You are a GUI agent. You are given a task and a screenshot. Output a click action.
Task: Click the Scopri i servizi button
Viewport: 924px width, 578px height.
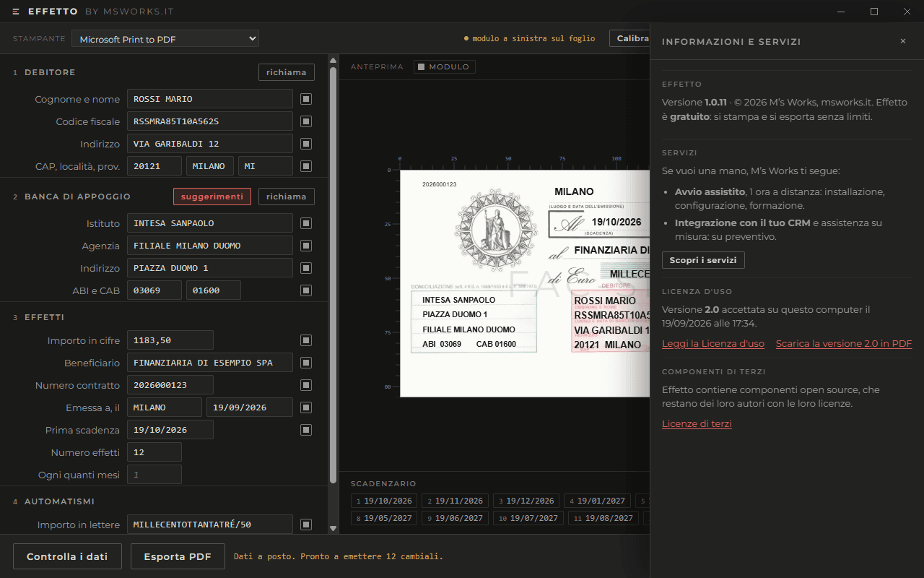tap(703, 260)
